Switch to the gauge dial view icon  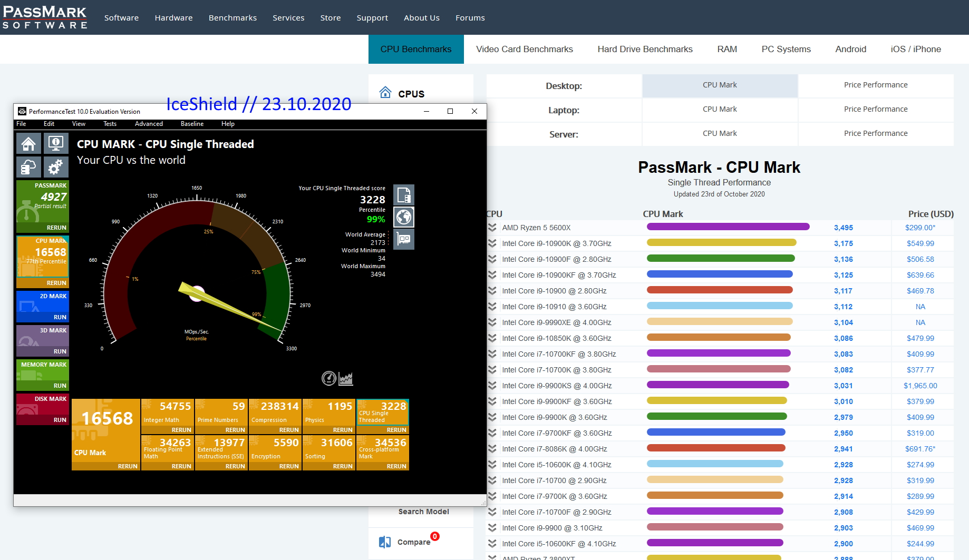coord(329,378)
